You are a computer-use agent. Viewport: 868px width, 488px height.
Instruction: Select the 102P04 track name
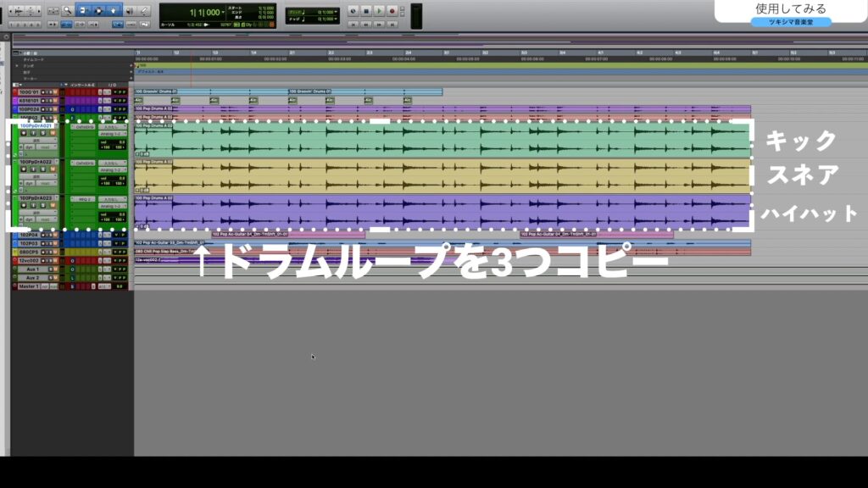(x=29, y=236)
